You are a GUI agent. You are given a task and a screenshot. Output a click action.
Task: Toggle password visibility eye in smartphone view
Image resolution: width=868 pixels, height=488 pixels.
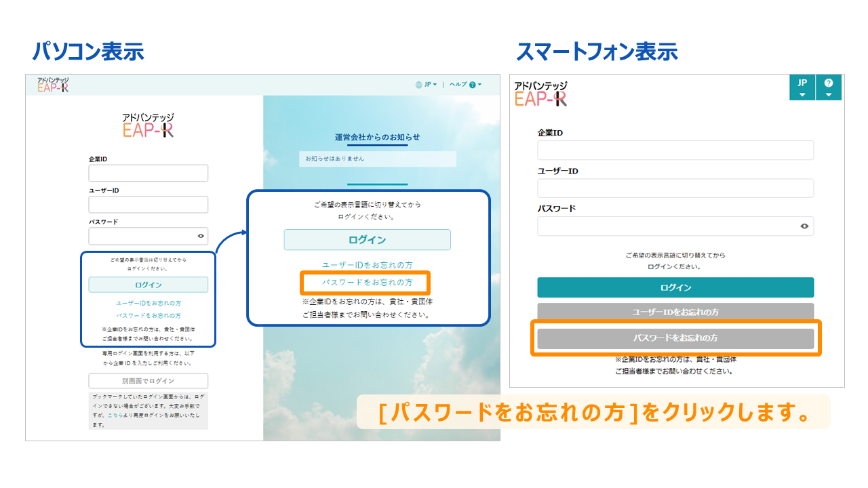click(804, 226)
